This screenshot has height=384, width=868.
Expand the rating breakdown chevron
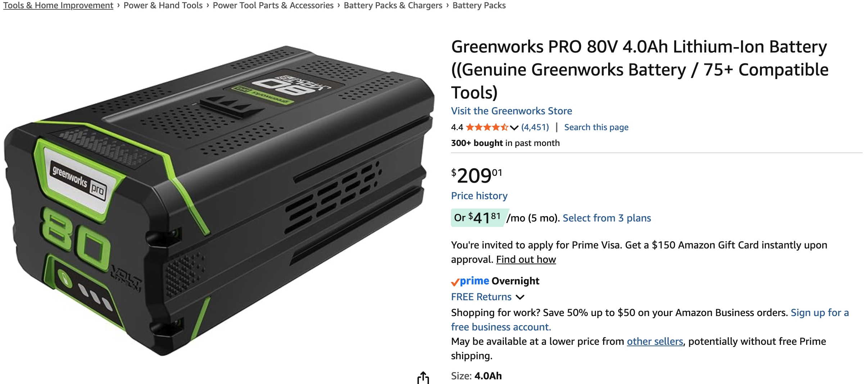point(514,128)
